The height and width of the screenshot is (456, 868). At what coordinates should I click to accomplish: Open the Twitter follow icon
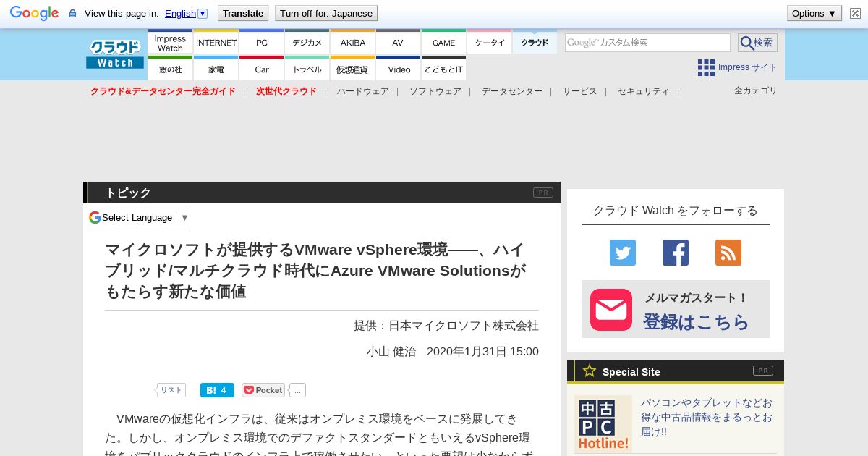click(x=623, y=253)
